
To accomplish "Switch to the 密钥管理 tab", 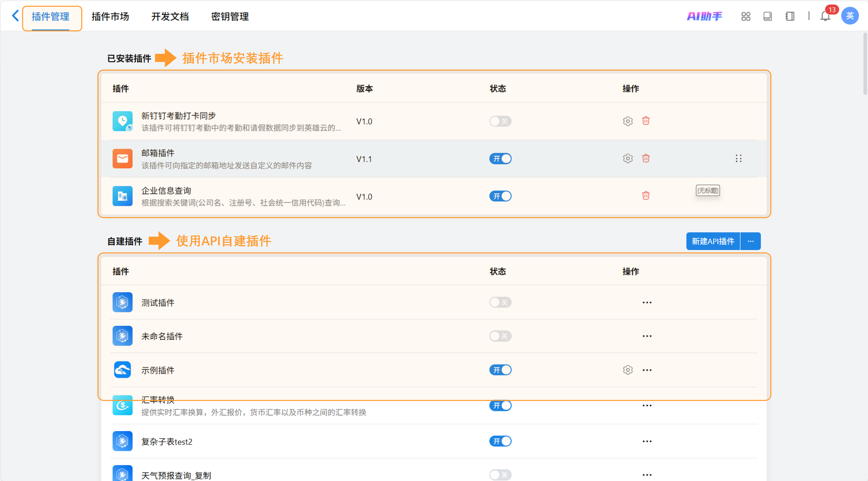I will pyautogui.click(x=230, y=17).
